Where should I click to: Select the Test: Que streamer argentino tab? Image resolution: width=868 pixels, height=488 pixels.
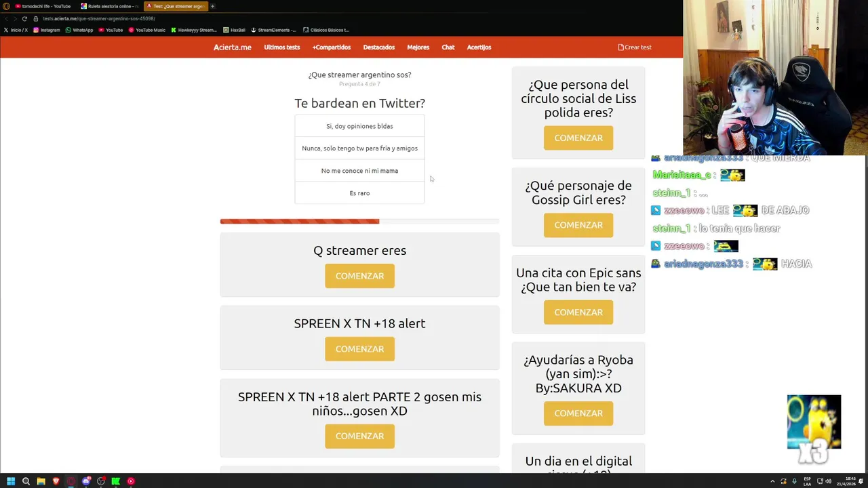point(175,6)
